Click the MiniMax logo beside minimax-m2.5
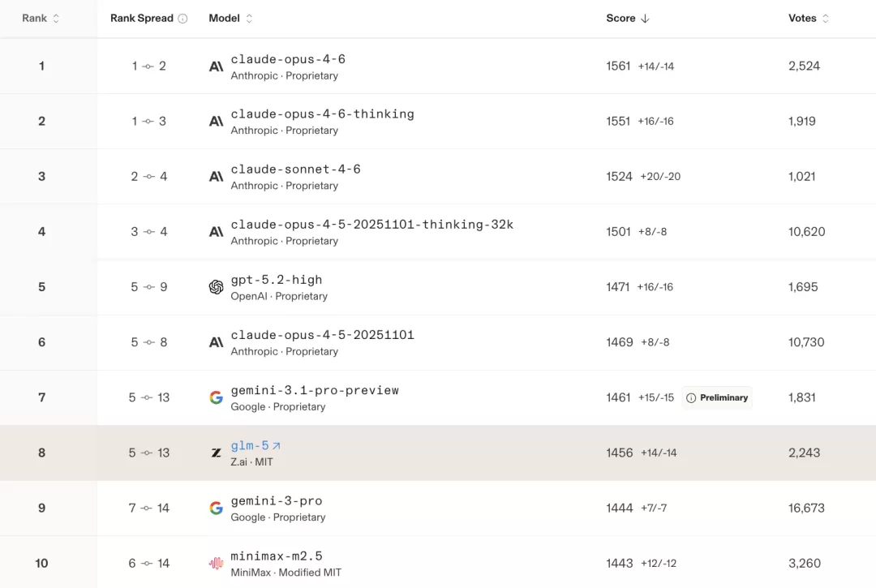 coord(217,564)
